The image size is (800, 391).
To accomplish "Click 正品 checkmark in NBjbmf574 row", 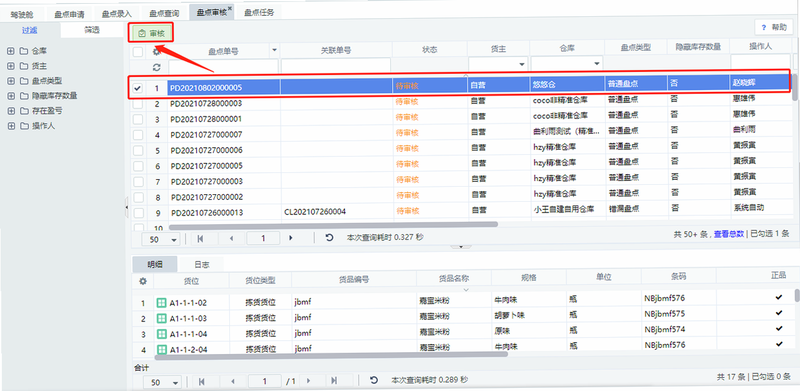I will [779, 328].
